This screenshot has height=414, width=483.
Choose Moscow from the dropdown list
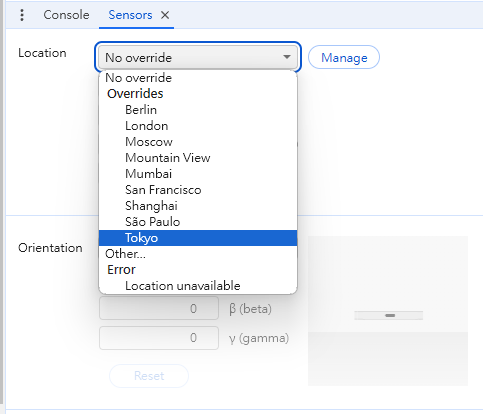pos(198,142)
